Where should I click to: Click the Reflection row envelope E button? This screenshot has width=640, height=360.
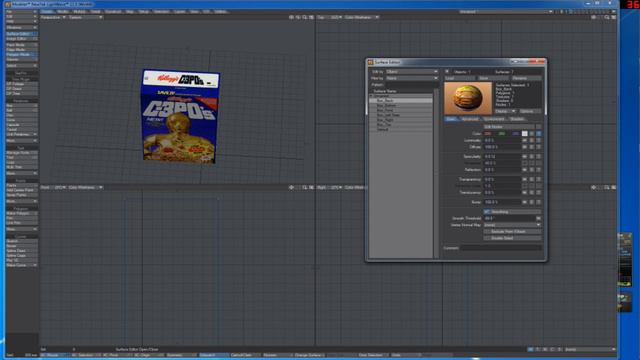point(532,170)
